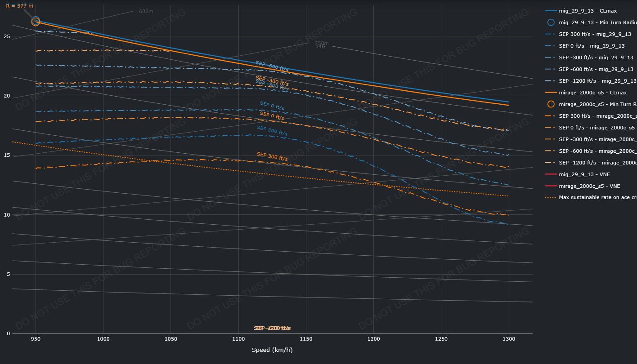
Task: Toggle mirage_2000c_s5 VNE legend entry
Action: pos(589,186)
